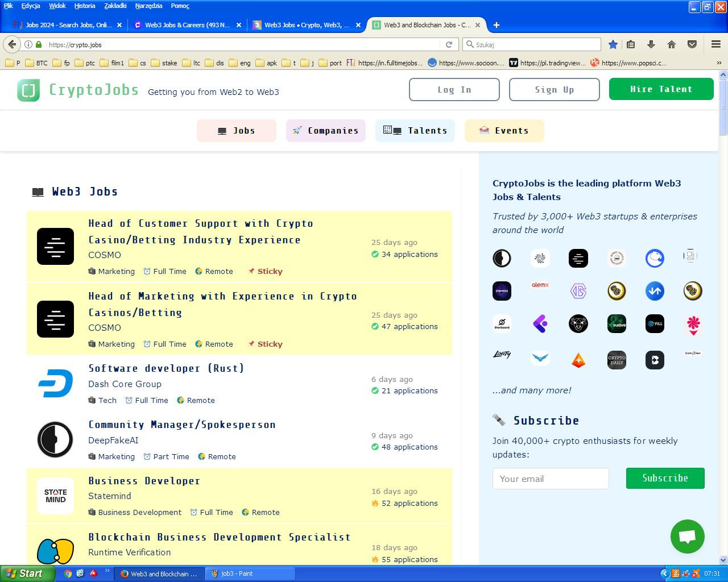Show bookmarks list icon in toolbar
The image size is (728, 582).
pyautogui.click(x=631, y=44)
